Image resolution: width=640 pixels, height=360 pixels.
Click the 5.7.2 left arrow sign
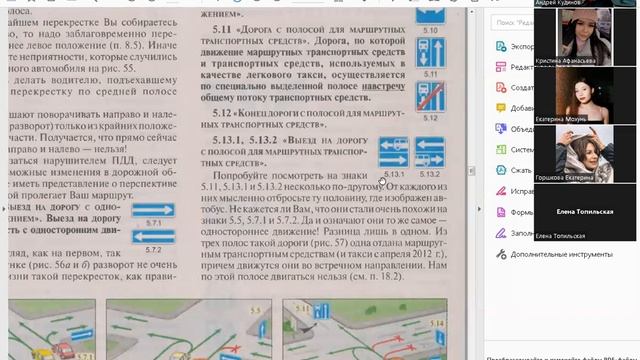[153, 237]
